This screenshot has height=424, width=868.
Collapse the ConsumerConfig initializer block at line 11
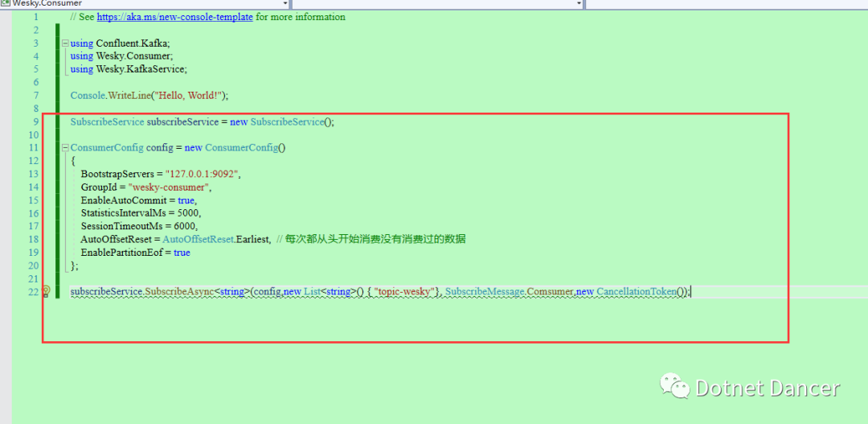coord(65,148)
